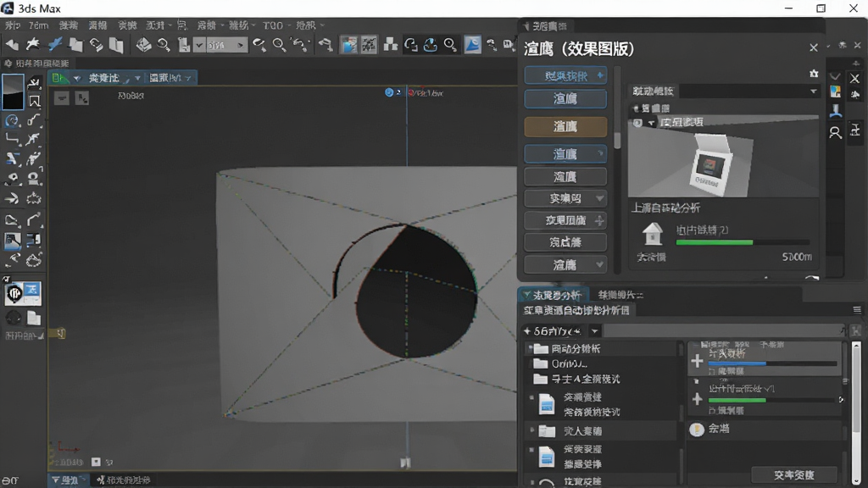Click the looping rotate arrow toolbar icon

click(x=410, y=45)
